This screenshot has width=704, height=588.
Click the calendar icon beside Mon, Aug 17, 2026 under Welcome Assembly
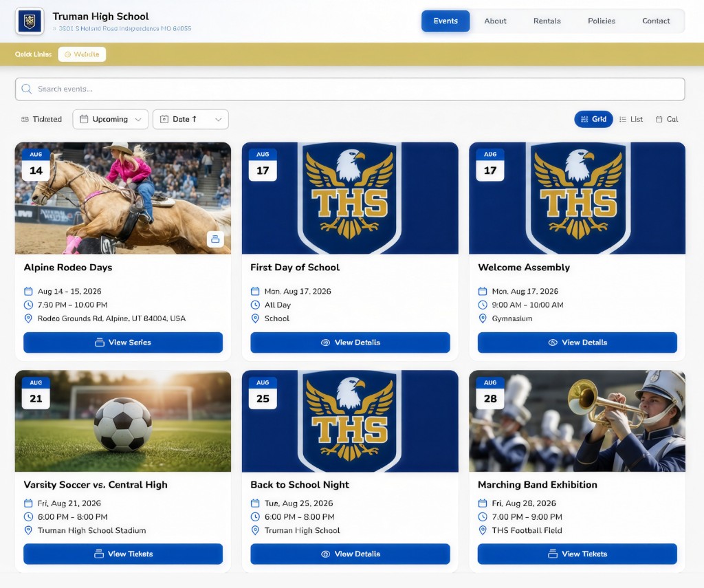pos(483,292)
